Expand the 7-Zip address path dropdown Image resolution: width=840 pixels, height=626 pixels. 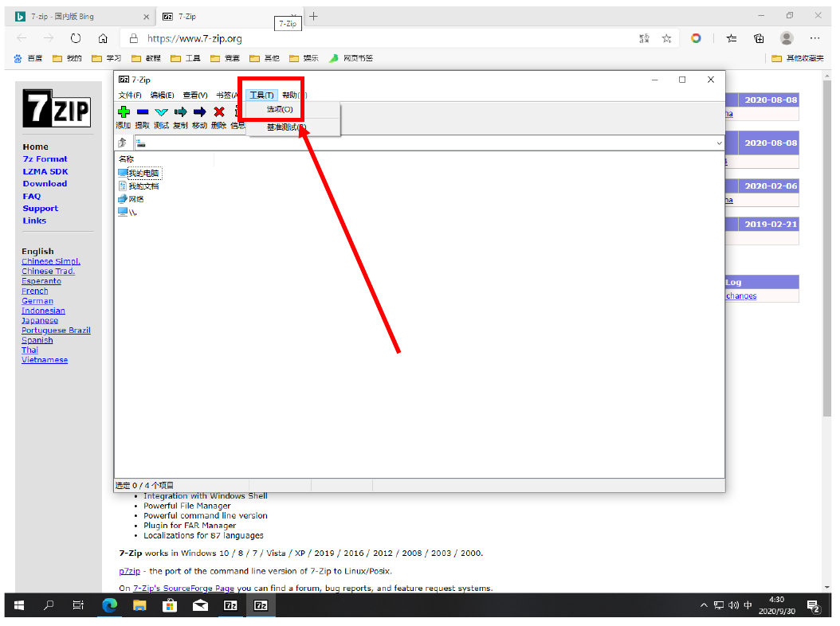(x=719, y=143)
